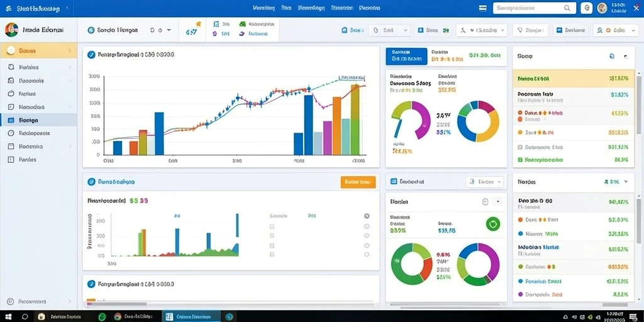Open the toolbar dropdown with the paperclip icon

[x=389, y=30]
